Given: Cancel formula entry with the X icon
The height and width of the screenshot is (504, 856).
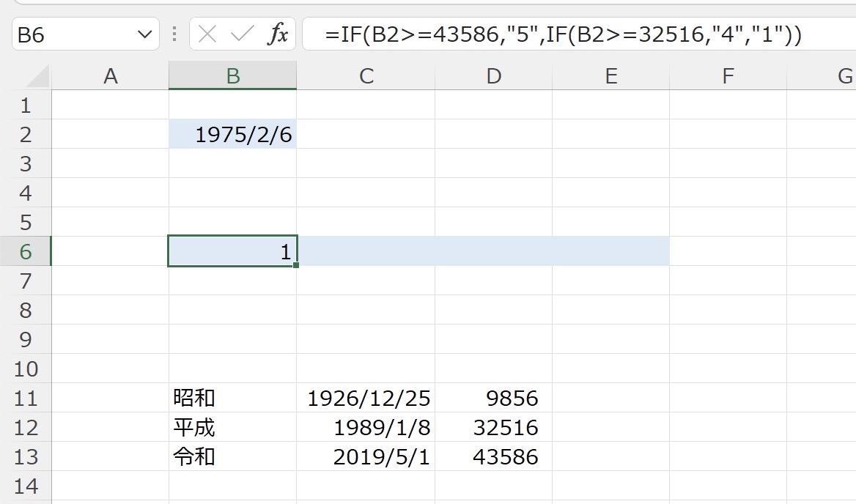Looking at the screenshot, I should click(207, 34).
